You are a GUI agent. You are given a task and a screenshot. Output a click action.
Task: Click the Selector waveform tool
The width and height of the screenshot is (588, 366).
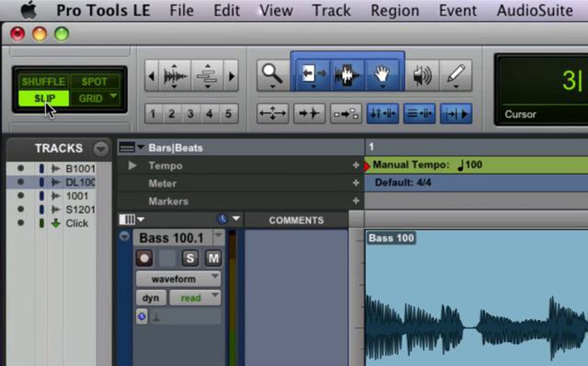pyautogui.click(x=347, y=74)
